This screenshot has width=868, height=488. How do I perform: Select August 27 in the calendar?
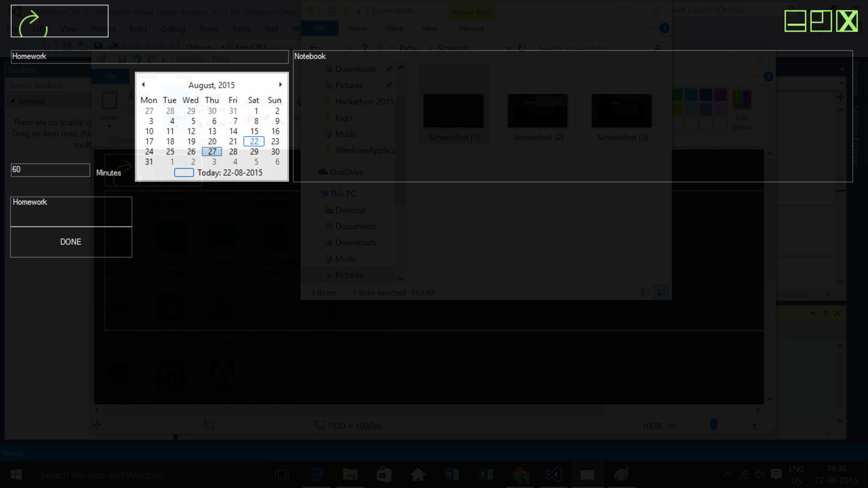[x=212, y=152]
